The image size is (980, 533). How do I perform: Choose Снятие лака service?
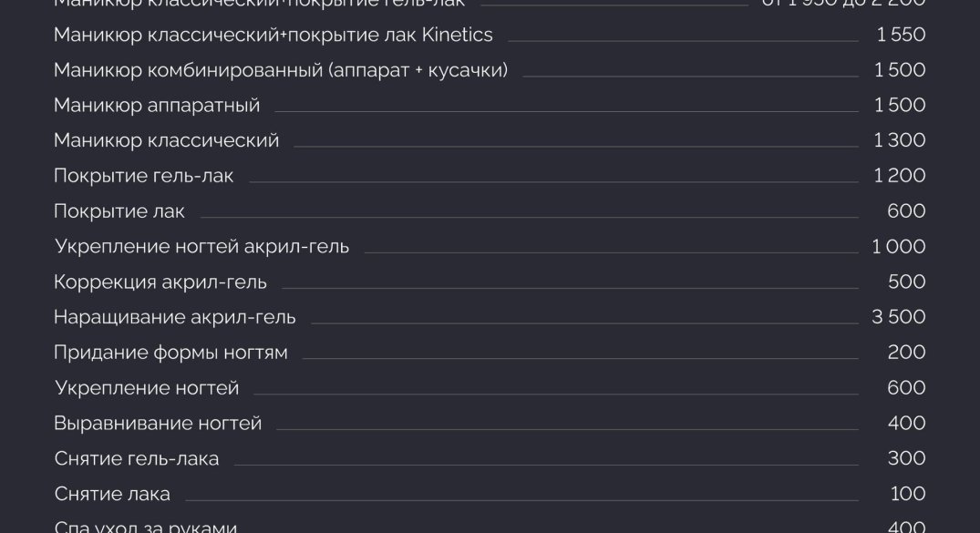point(112,494)
